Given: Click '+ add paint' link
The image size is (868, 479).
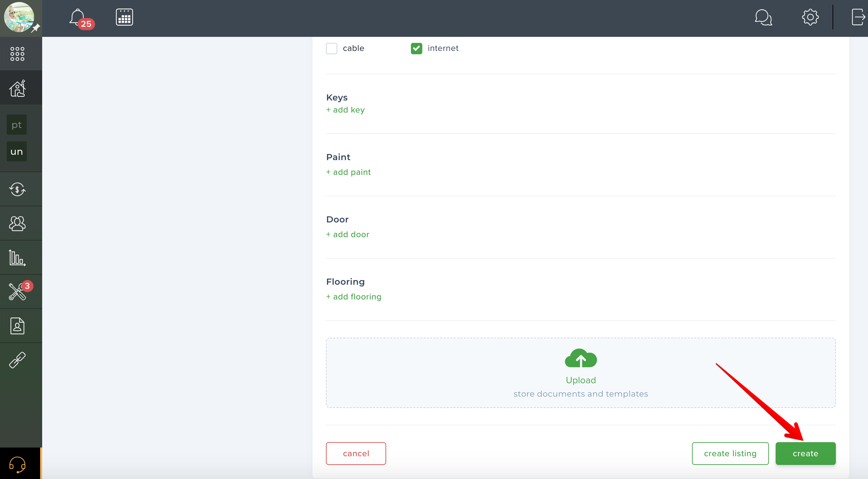Looking at the screenshot, I should 348,173.
